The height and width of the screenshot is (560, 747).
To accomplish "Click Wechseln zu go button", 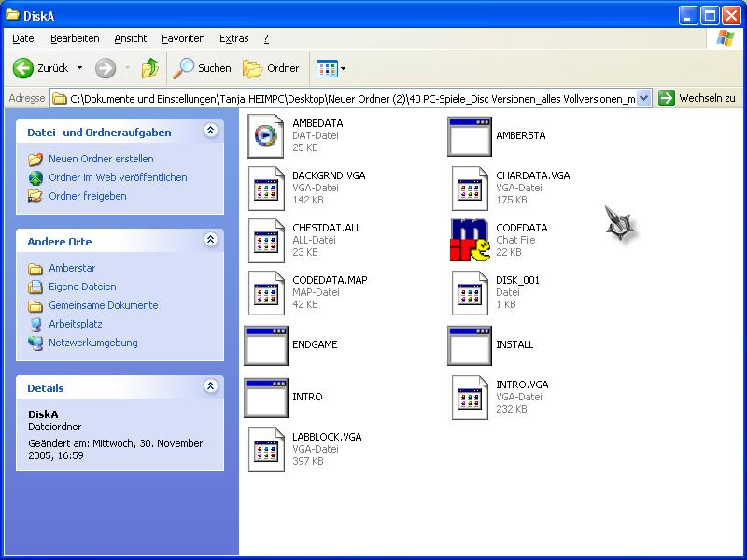I will 697,98.
